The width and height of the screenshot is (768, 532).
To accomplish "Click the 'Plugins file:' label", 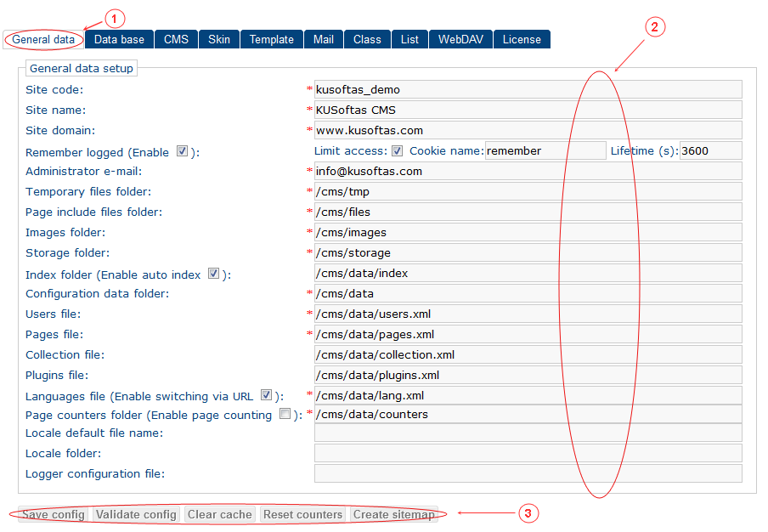I will pos(57,376).
